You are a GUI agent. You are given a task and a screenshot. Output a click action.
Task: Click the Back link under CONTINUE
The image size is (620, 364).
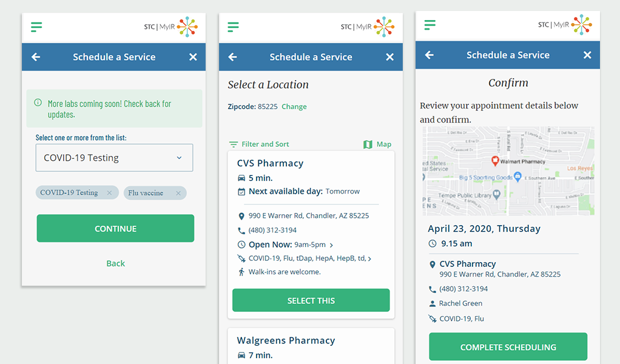pyautogui.click(x=115, y=263)
